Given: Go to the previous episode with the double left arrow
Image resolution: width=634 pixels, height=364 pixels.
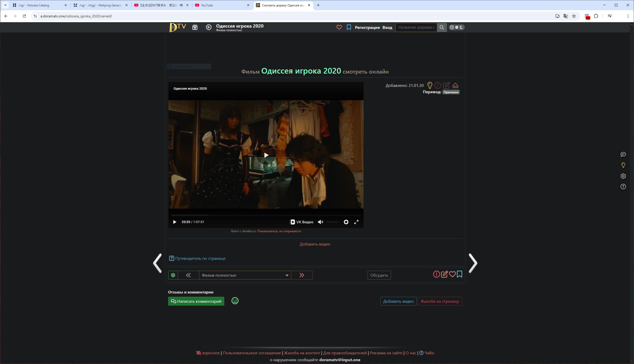Looking at the screenshot, I should click(x=188, y=275).
